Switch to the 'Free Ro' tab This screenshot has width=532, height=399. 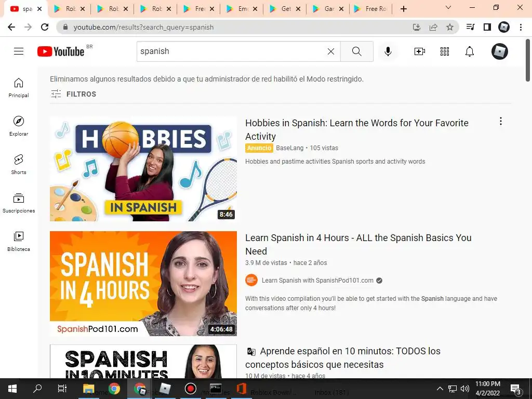371,9
